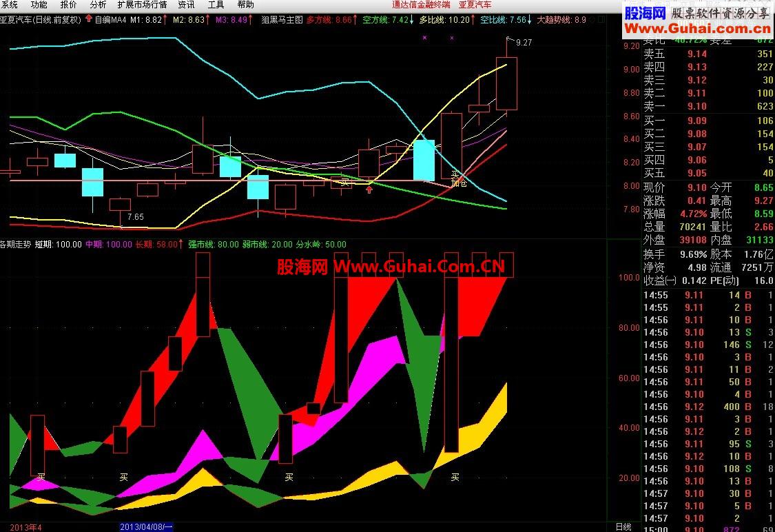The image size is (775, 532).
Task: Click the faint diamond icon after 大趋势线
Action: click(x=592, y=20)
